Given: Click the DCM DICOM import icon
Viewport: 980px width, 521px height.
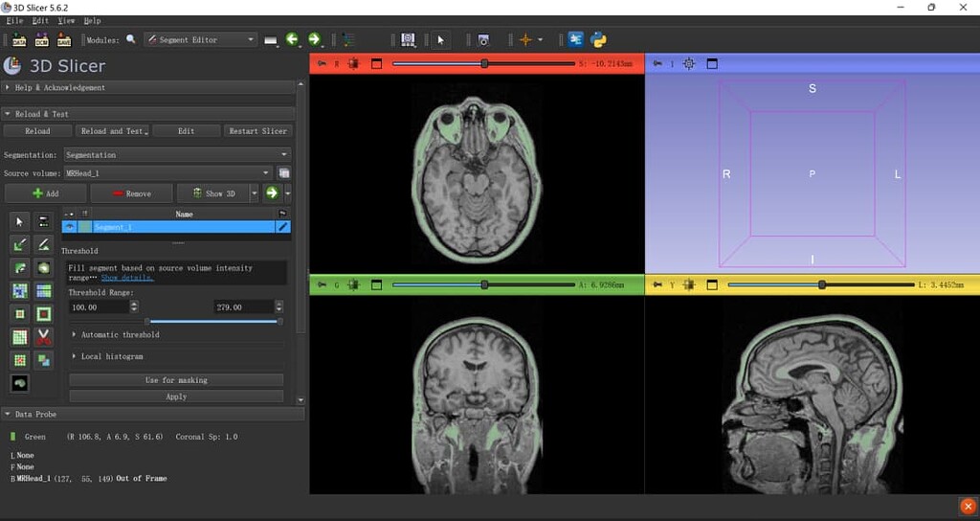Looking at the screenshot, I should [41, 39].
